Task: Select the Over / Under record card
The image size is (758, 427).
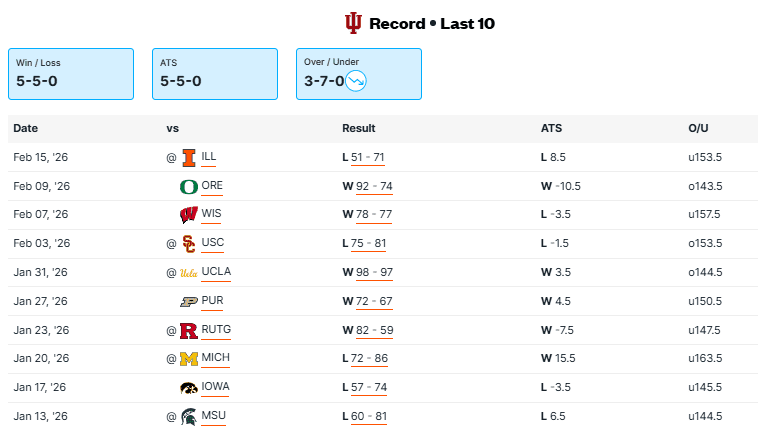Action: pyautogui.click(x=358, y=73)
